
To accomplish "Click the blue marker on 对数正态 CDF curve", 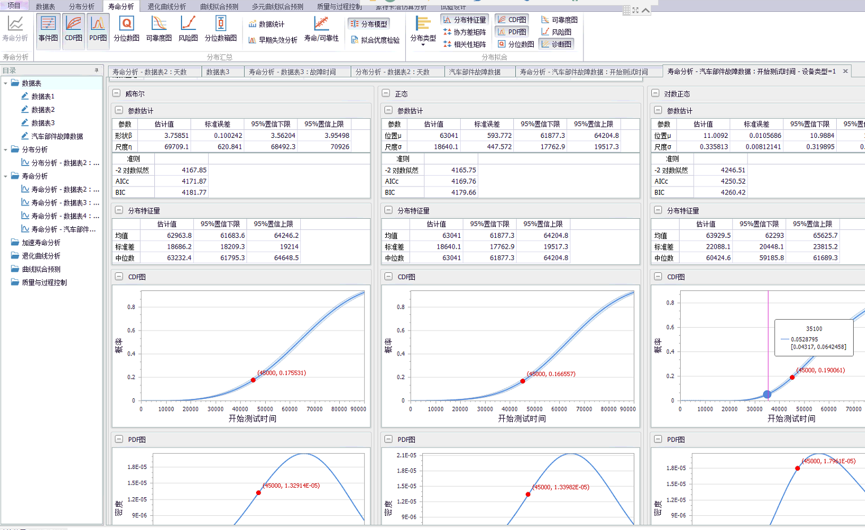I will coord(767,394).
